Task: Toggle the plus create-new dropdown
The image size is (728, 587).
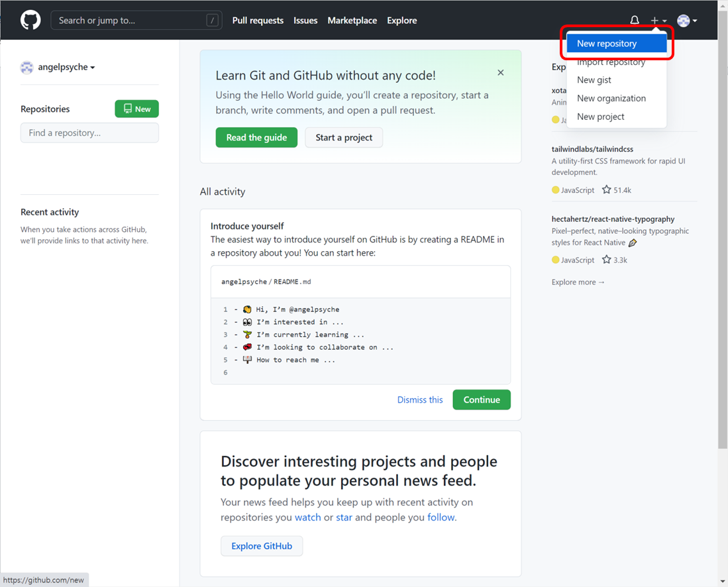Action: tap(658, 21)
